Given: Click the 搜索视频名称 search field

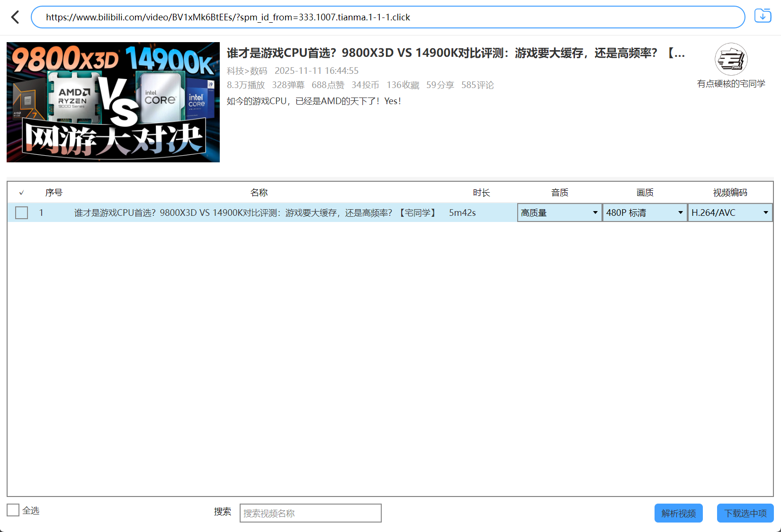Looking at the screenshot, I should [310, 513].
